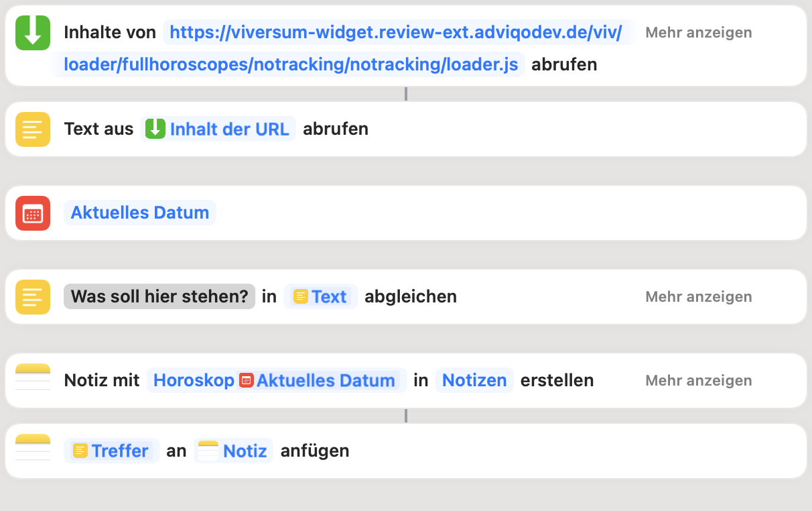Click the red calendar icon of date action
Viewport: 812px width, 511px height.
[x=33, y=213]
